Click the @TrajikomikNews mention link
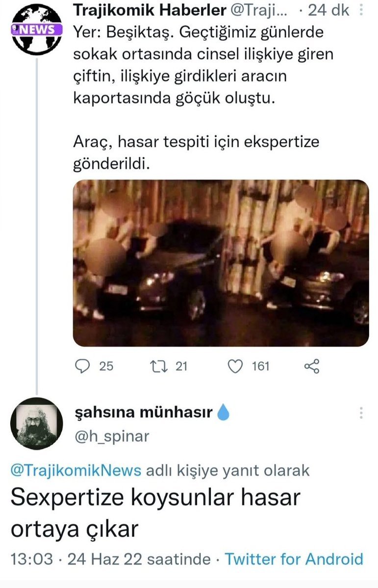The image size is (378, 588). tap(76, 471)
